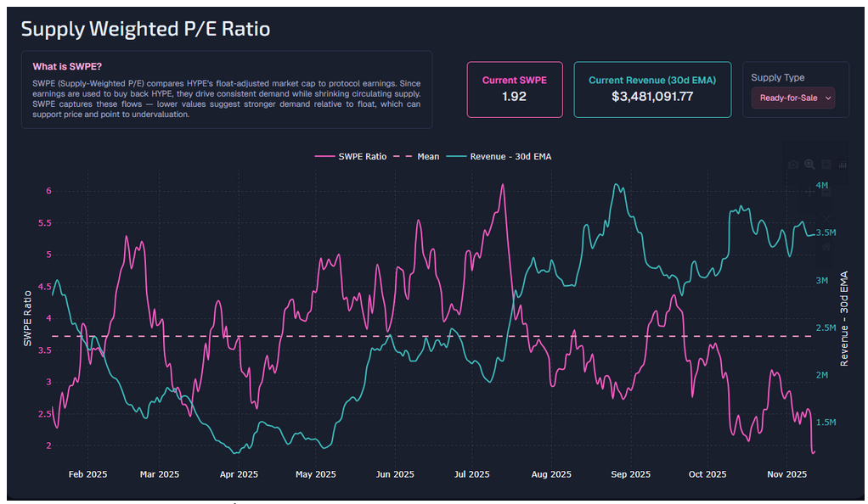Image resolution: width=868 pixels, height=504 pixels.
Task: Download the chart as PNG with camera icon
Action: coord(792,164)
